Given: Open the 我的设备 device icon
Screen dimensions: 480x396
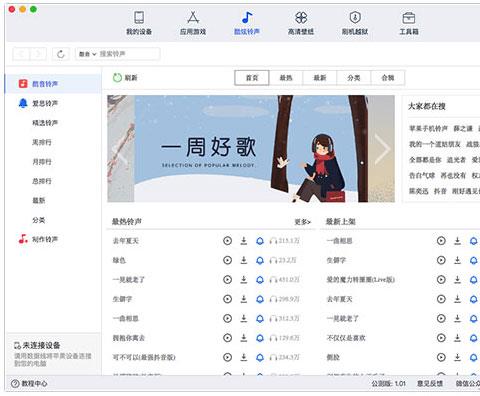Looking at the screenshot, I should [139, 17].
